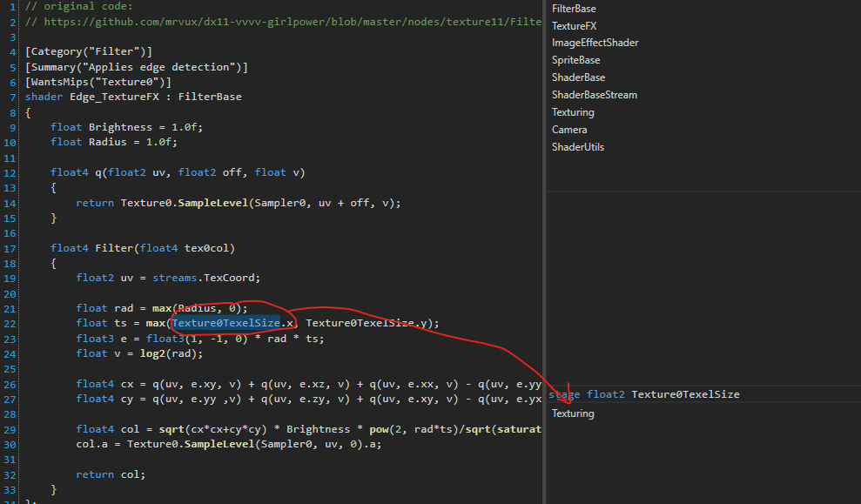Click the Summary attribute on line 5
The height and width of the screenshot is (504, 861).
click(x=136, y=67)
